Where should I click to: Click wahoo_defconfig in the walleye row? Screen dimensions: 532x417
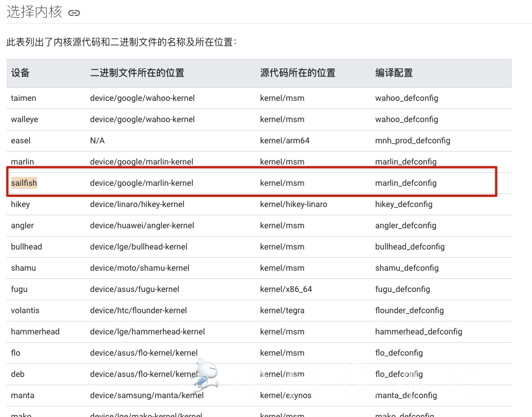(406, 119)
